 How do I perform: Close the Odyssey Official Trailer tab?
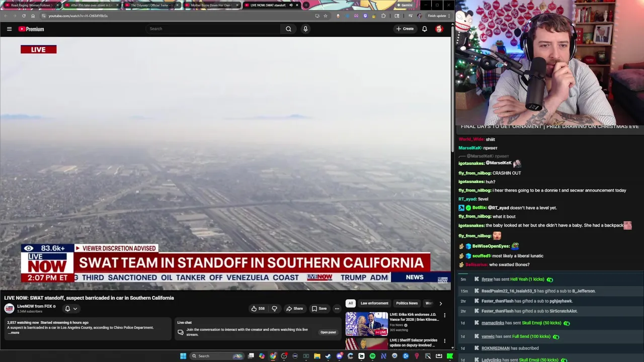coord(177,5)
